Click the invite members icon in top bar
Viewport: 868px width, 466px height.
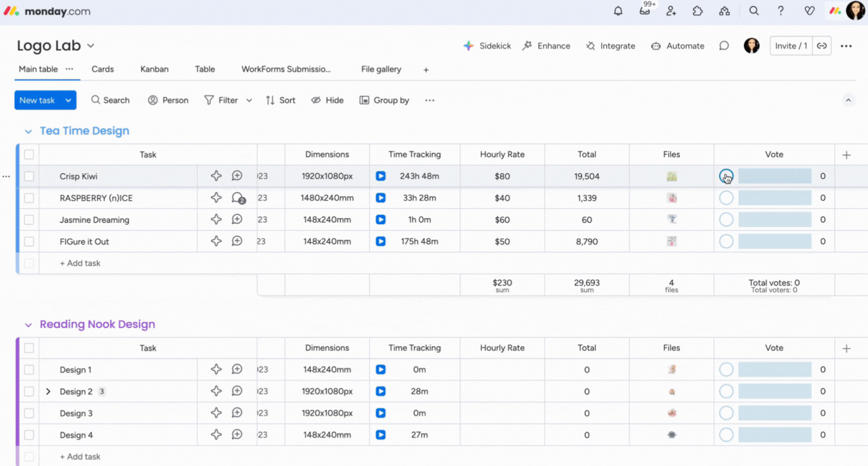[671, 11]
